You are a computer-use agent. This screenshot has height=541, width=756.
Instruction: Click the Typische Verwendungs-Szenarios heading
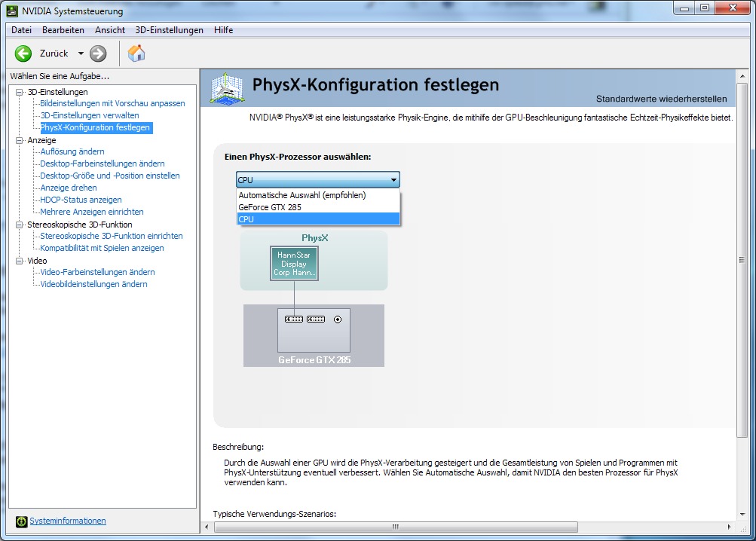pyautogui.click(x=274, y=514)
